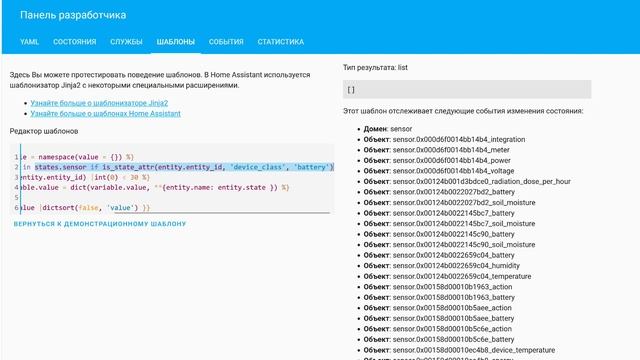Click sensor.0x000d6f0014bb14b4_integration entry
The width and height of the screenshot is (640, 360).
(444, 140)
